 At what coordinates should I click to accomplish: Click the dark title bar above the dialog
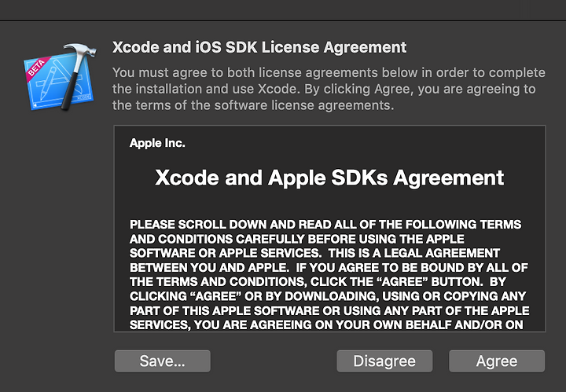tap(283, 9)
